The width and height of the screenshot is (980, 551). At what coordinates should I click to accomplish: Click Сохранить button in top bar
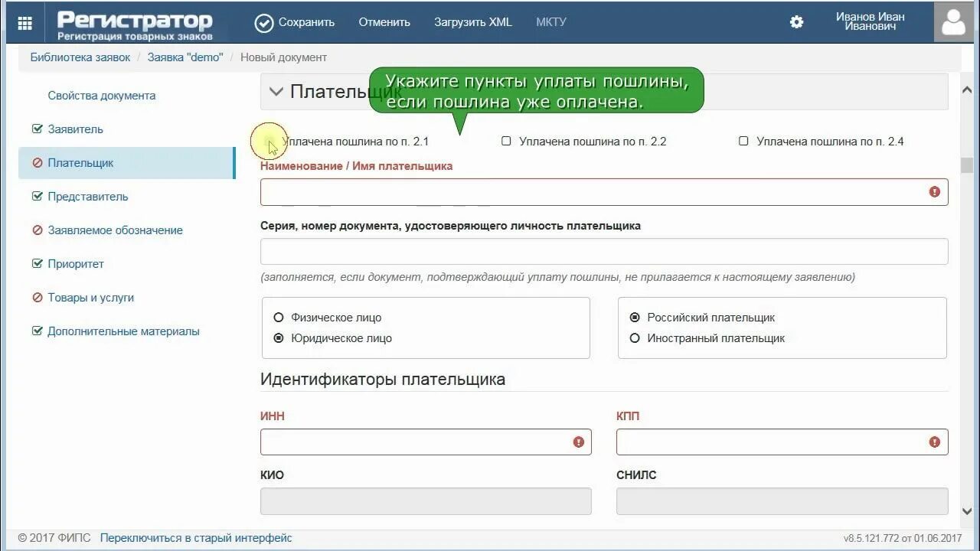[x=295, y=23]
